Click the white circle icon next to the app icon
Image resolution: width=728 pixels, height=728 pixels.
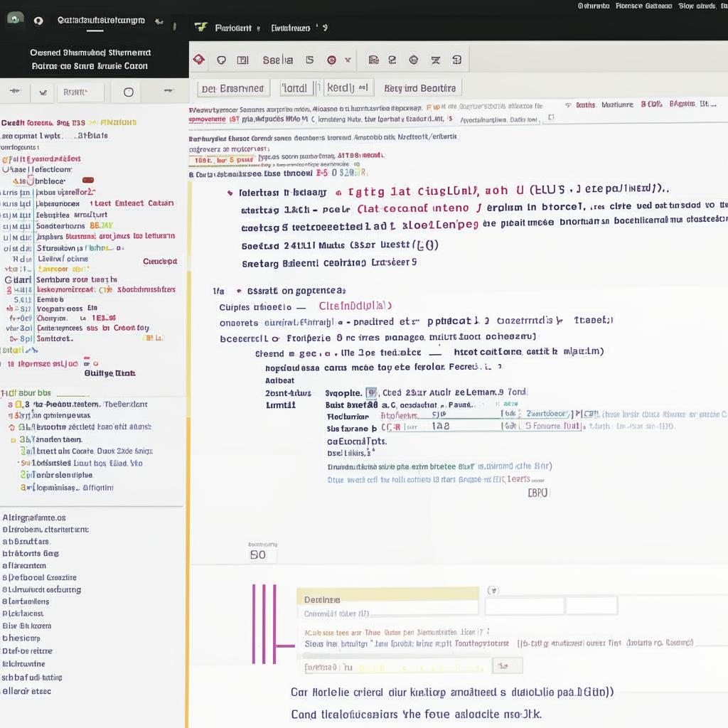(x=38, y=21)
